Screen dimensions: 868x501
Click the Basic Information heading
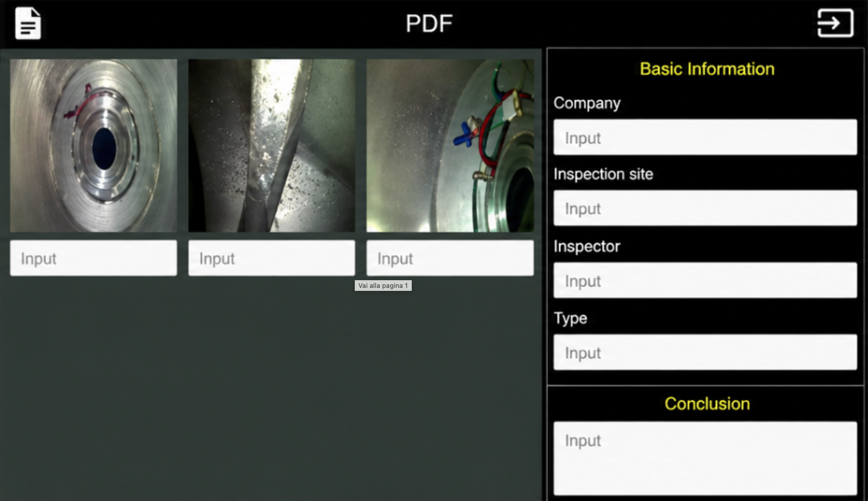coord(707,69)
